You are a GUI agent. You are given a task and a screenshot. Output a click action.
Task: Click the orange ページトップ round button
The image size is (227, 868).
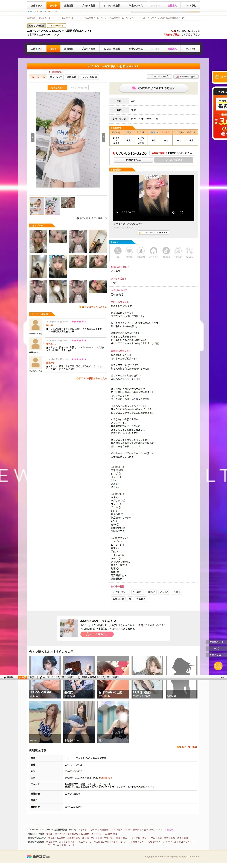coord(218,665)
